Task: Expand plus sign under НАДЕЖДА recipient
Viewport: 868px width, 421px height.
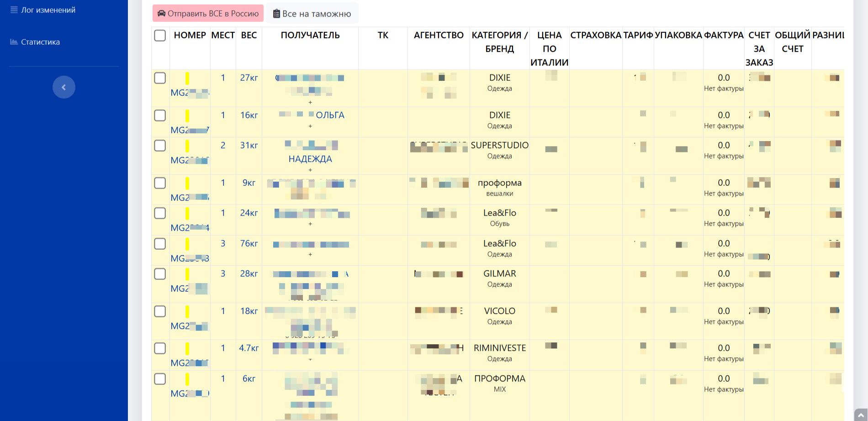Action: click(310, 170)
